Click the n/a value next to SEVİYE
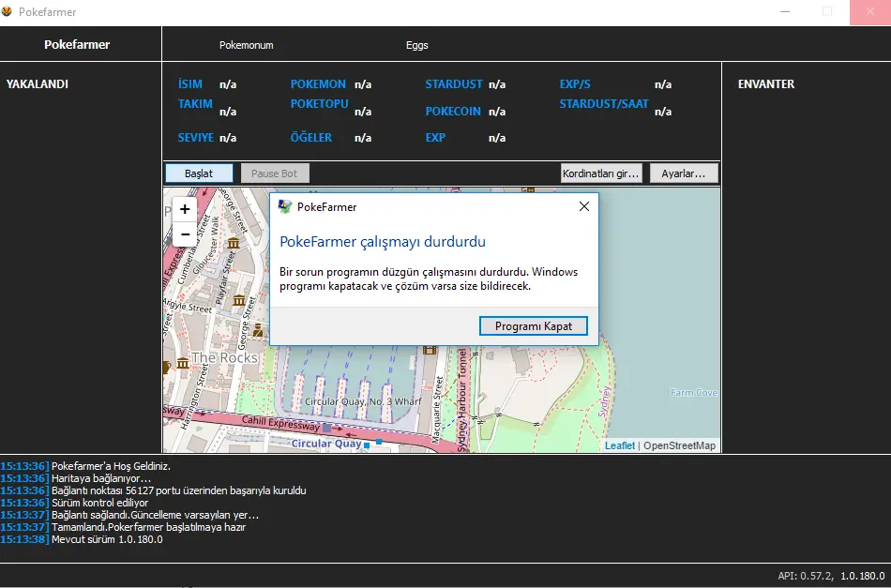 [x=228, y=138]
